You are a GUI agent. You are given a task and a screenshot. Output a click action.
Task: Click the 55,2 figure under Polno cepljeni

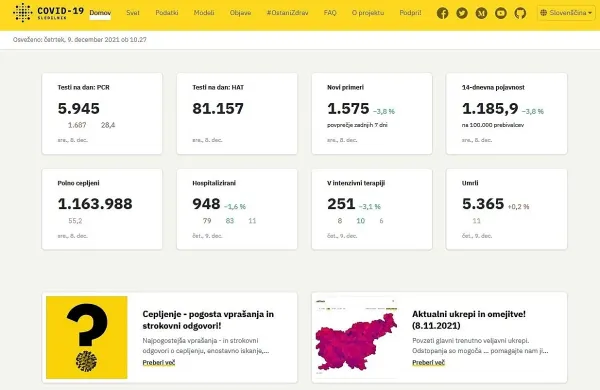[75, 221]
